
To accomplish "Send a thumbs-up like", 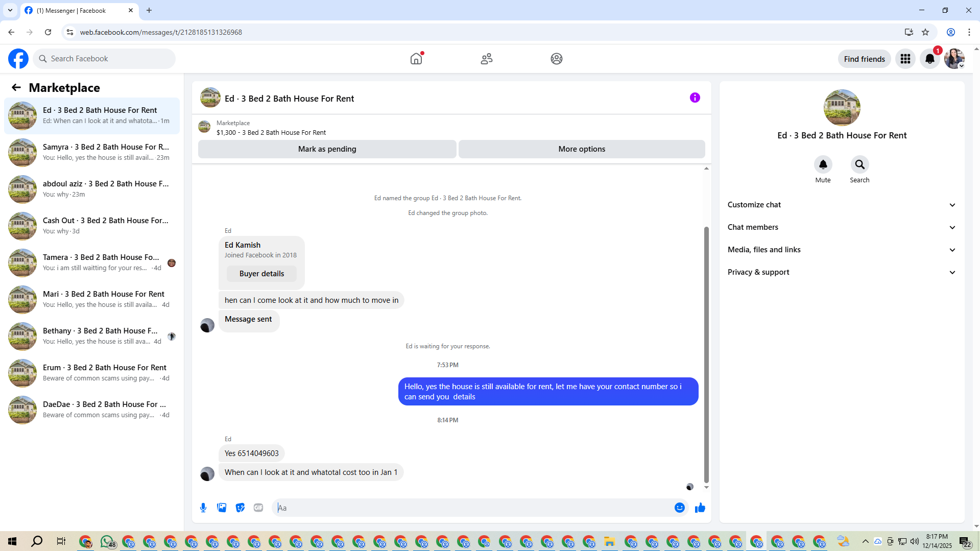I will click(x=700, y=508).
